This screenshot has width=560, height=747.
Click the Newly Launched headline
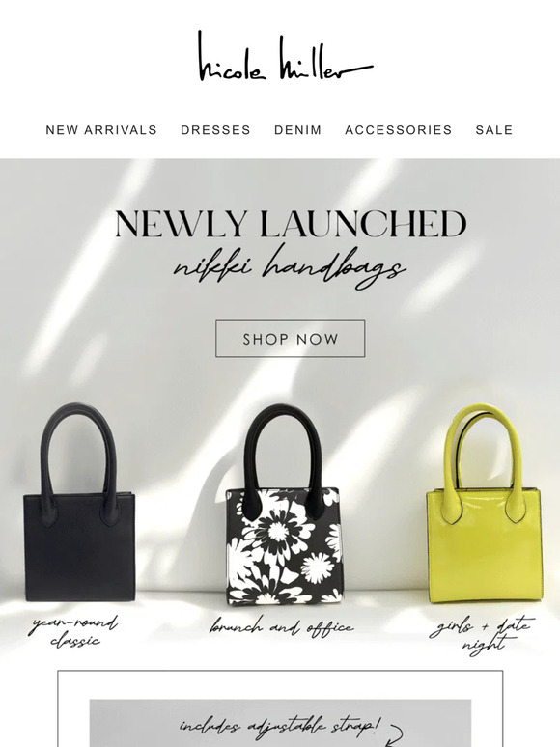(291, 224)
